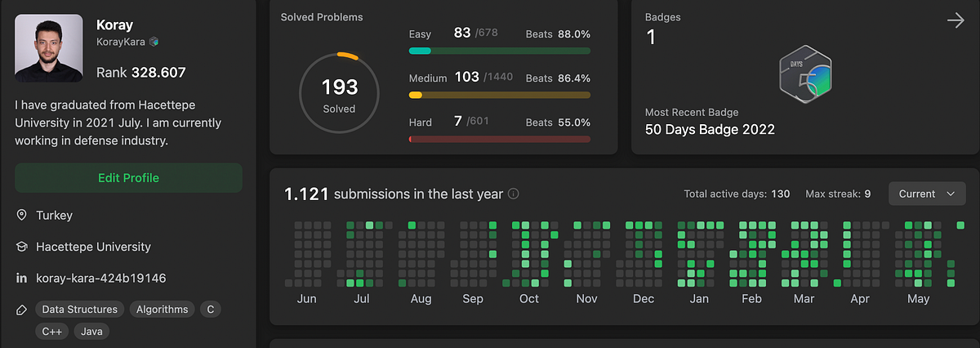
Task: Select the C skill tag
Action: click(211, 310)
